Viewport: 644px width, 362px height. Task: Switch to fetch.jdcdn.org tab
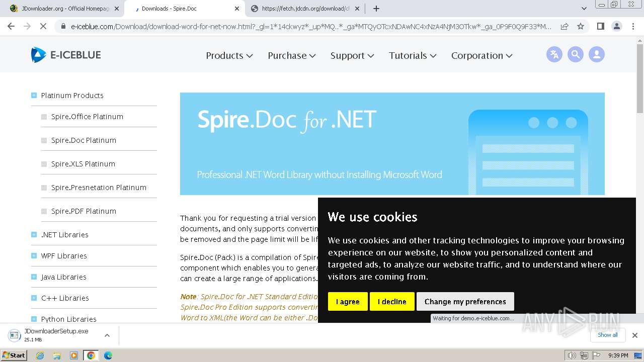[x=304, y=9]
